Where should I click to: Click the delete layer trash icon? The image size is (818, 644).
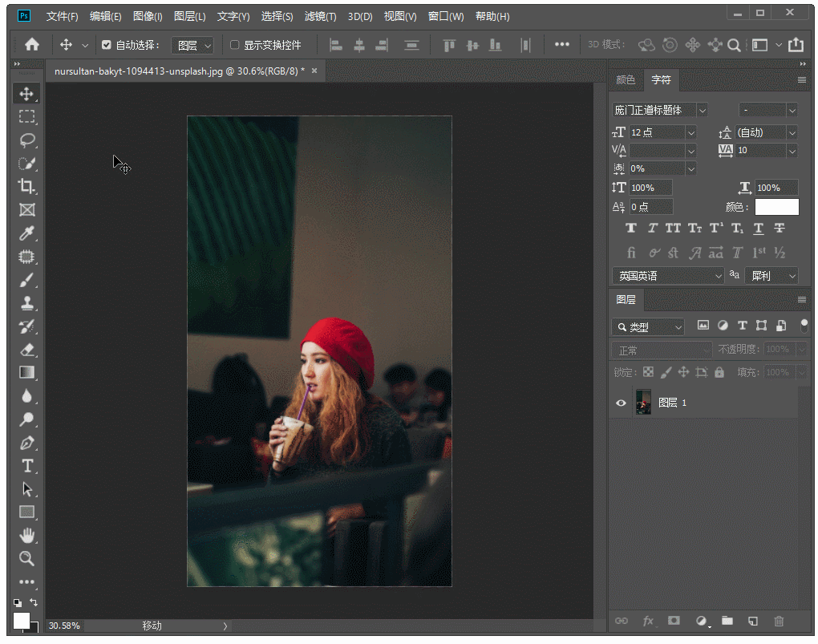pyautogui.click(x=779, y=621)
